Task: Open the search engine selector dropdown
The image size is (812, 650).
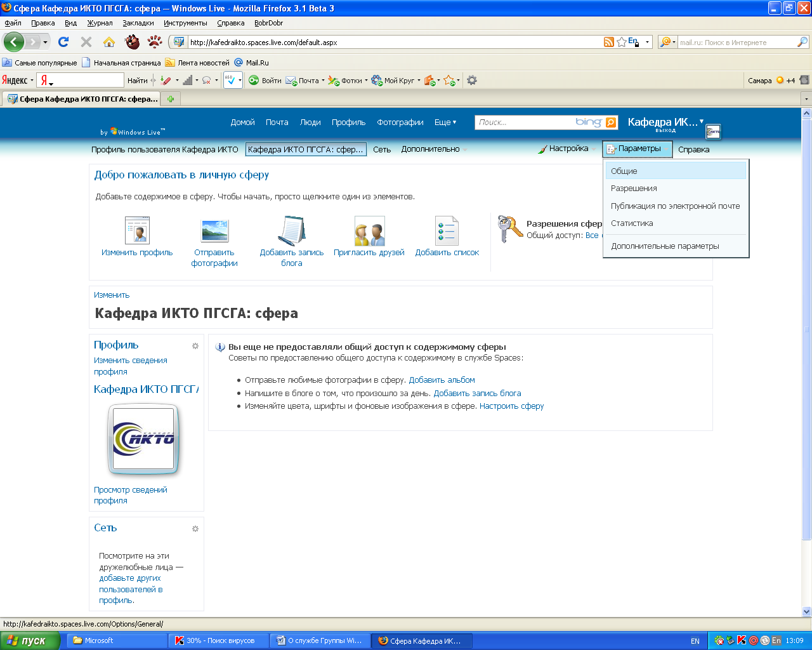Action: 667,42
